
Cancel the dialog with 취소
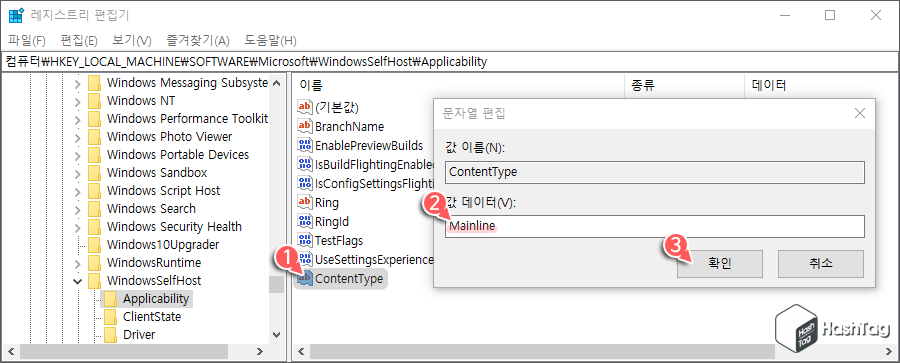tap(821, 264)
